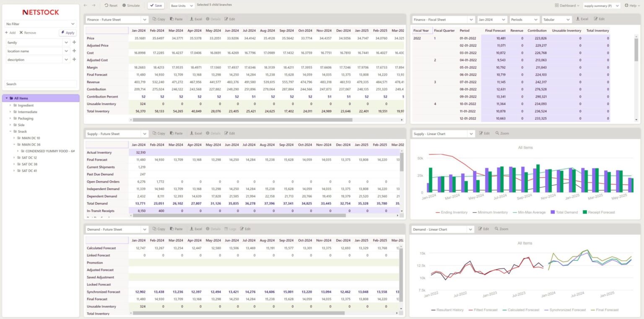Open the Jan-2024 period dropdown

[x=491, y=19]
